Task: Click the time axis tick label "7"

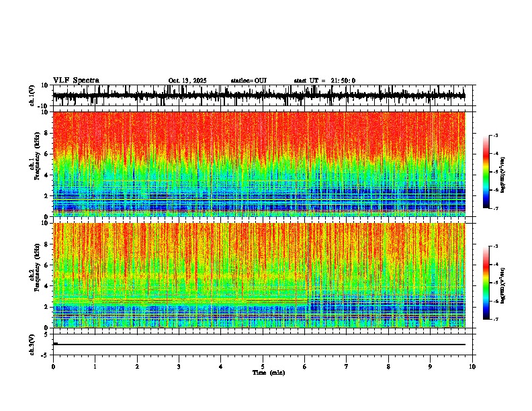Action: click(347, 367)
